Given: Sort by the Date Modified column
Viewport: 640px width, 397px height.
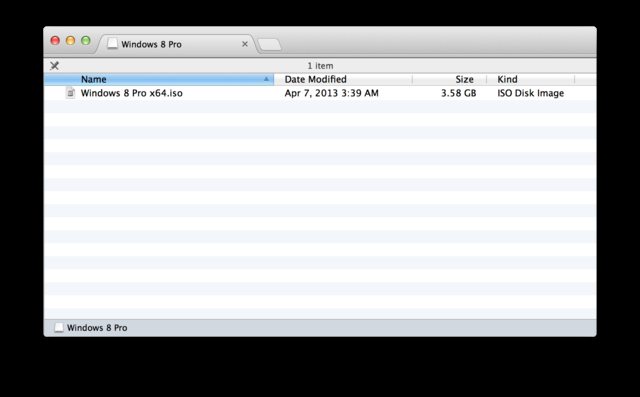Looking at the screenshot, I should click(x=343, y=79).
